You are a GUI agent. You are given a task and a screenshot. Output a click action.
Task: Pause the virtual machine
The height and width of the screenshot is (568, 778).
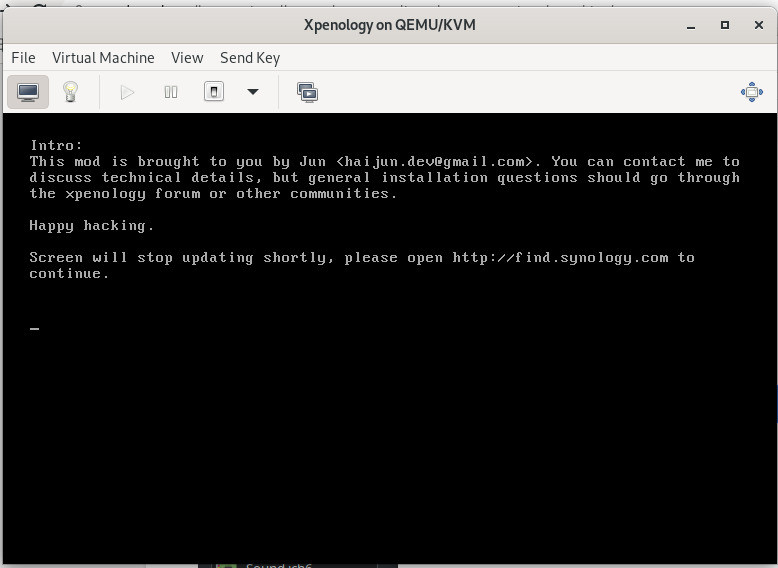click(x=171, y=92)
